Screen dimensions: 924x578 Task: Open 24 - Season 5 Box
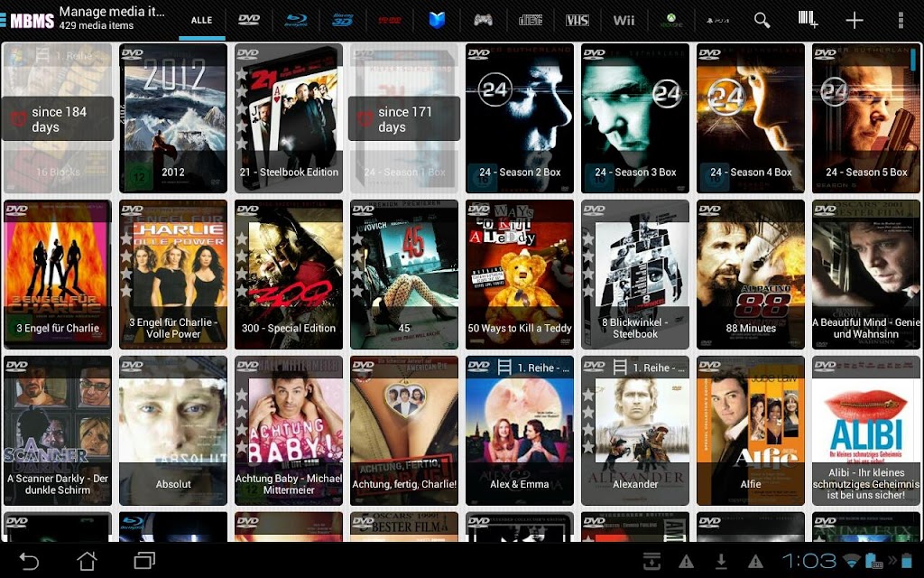[x=866, y=118]
